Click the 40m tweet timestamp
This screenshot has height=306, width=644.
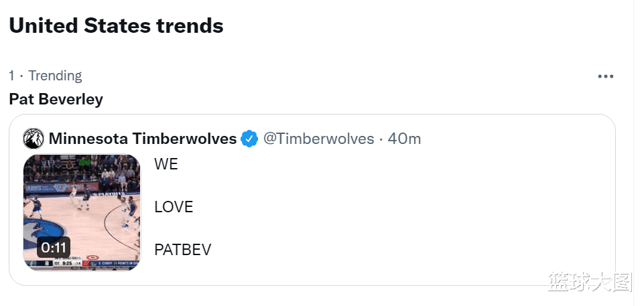(x=404, y=139)
